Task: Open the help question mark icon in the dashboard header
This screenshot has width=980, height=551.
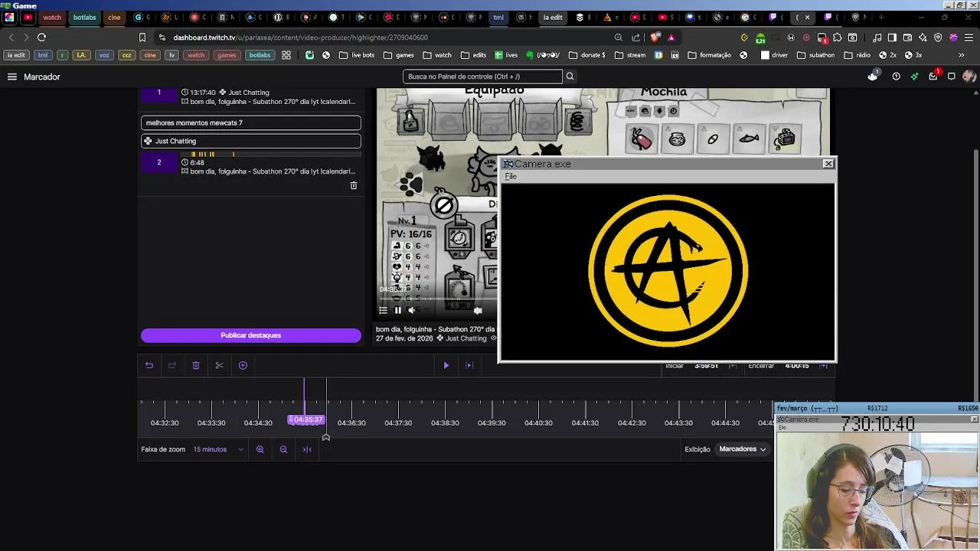Action: (x=896, y=77)
